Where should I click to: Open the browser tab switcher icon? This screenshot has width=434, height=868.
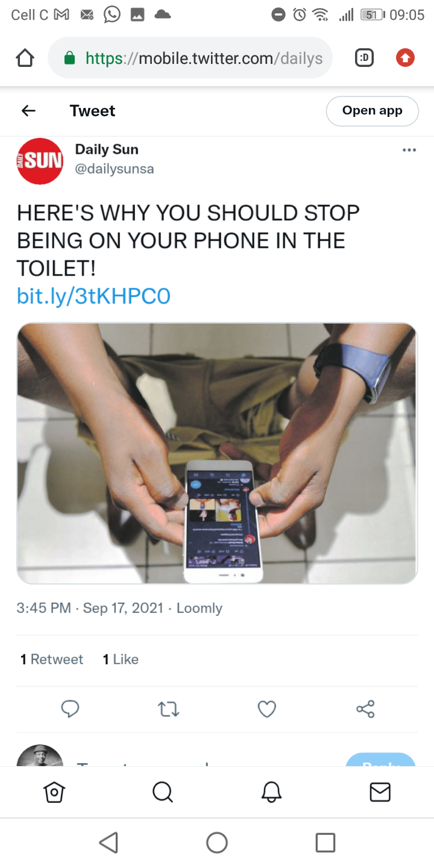click(364, 58)
